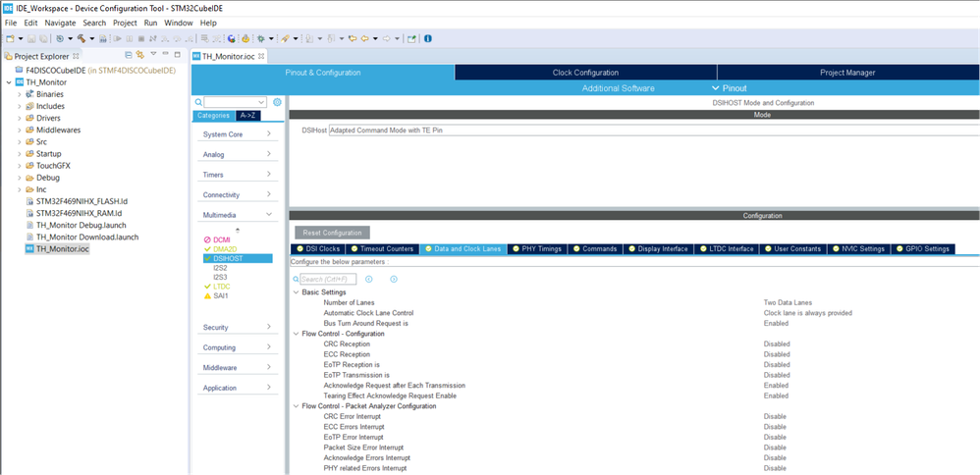Click the Back navigation yellow arrow
This screenshot has height=475, width=980.
pos(363,38)
